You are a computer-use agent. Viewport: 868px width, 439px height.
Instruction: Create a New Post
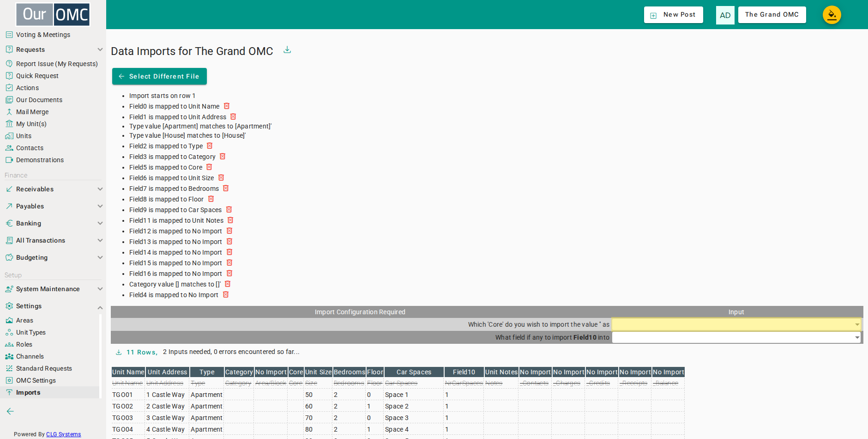(x=673, y=15)
